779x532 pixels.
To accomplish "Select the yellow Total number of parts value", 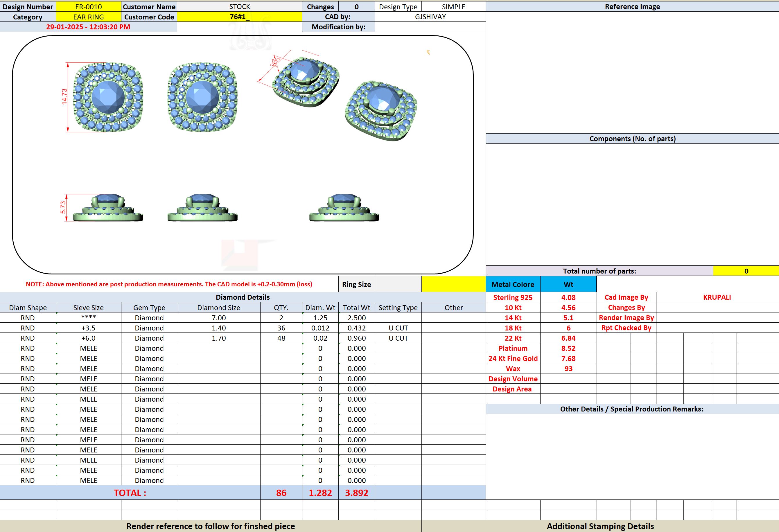I will pyautogui.click(x=746, y=271).
